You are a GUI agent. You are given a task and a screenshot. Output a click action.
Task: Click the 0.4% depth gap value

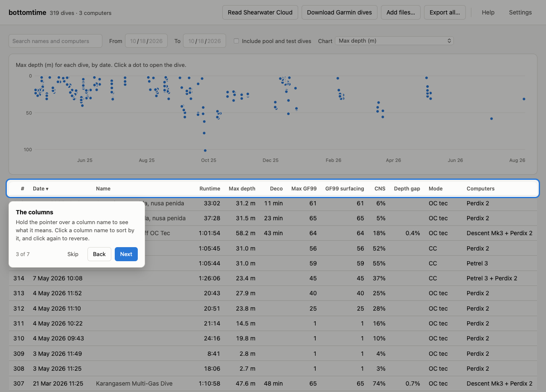412,233
